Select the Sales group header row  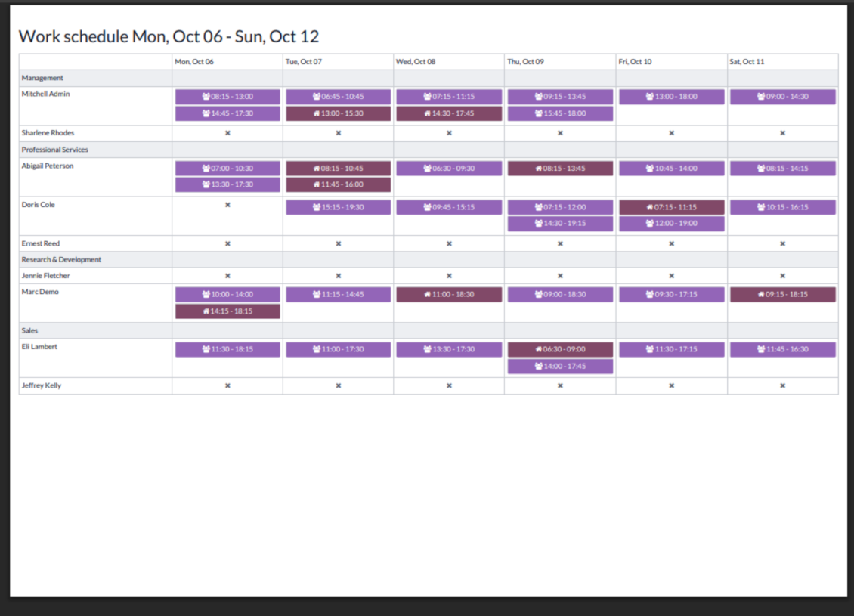(29, 330)
